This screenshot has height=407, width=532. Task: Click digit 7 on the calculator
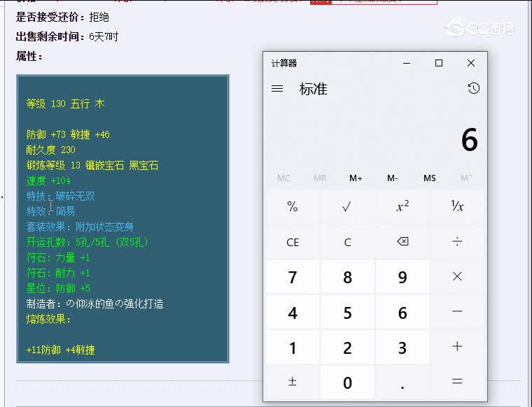pos(293,276)
